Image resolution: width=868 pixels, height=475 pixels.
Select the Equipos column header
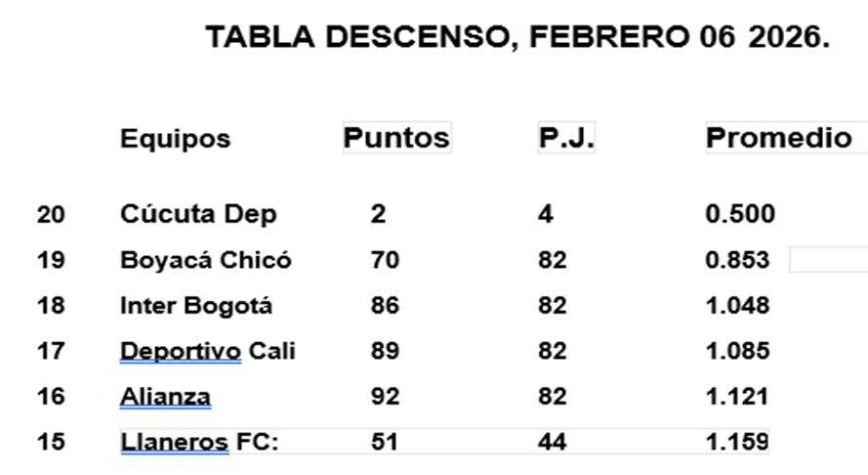[175, 139]
